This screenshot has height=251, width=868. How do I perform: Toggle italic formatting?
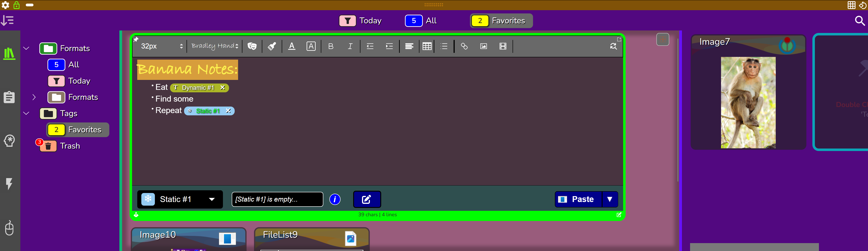(350, 46)
